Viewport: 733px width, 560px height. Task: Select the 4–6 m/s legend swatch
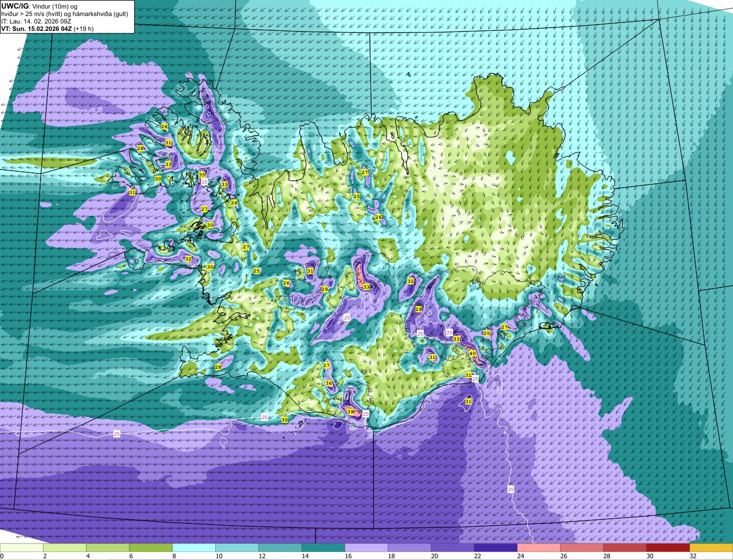point(108,548)
